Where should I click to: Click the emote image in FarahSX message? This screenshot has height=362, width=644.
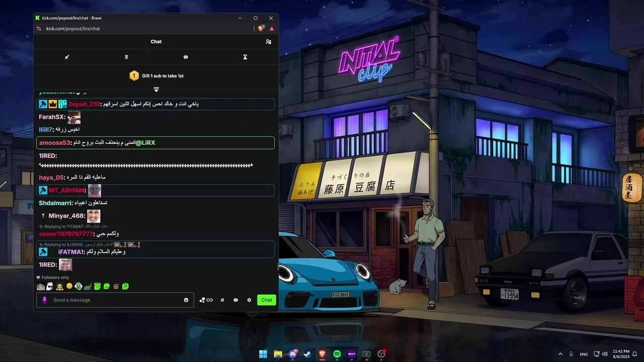[74, 118]
